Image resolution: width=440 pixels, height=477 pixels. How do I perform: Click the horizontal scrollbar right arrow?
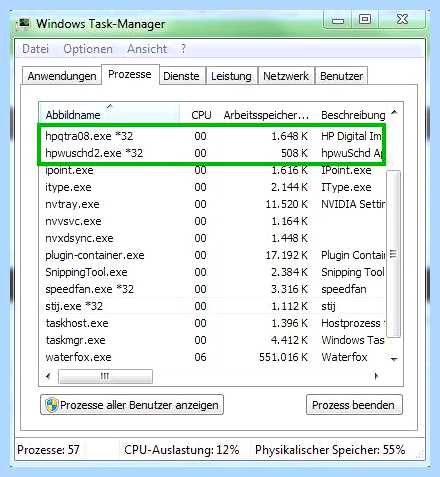376,376
